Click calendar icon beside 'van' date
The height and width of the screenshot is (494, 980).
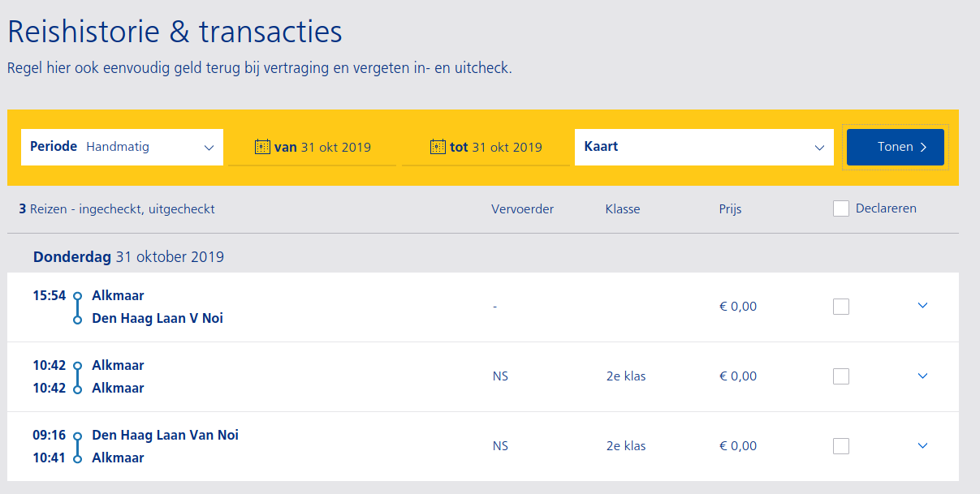(x=262, y=147)
